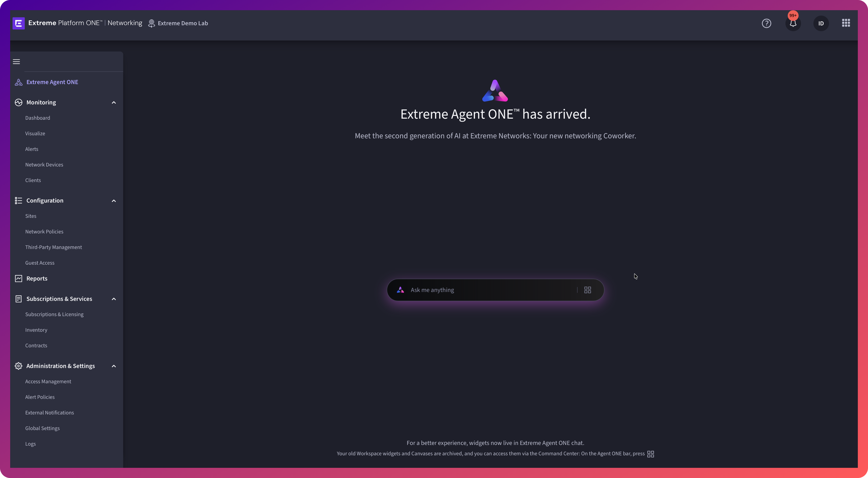Click the Extreme Networks logo icon

tap(18, 23)
